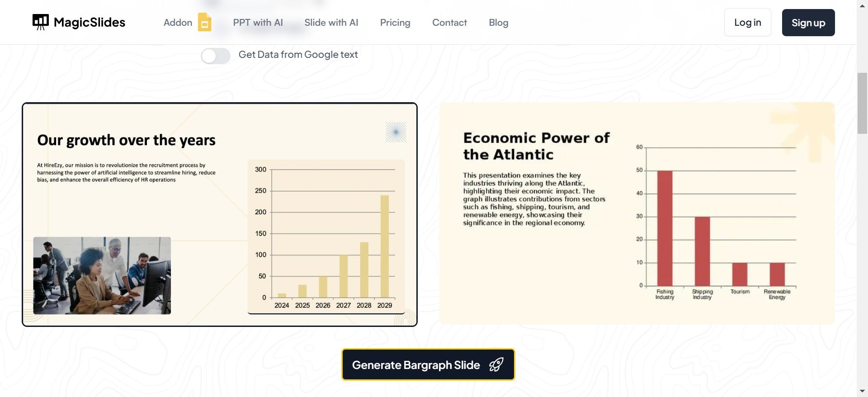Click the scrollbar up arrow

point(862,5)
